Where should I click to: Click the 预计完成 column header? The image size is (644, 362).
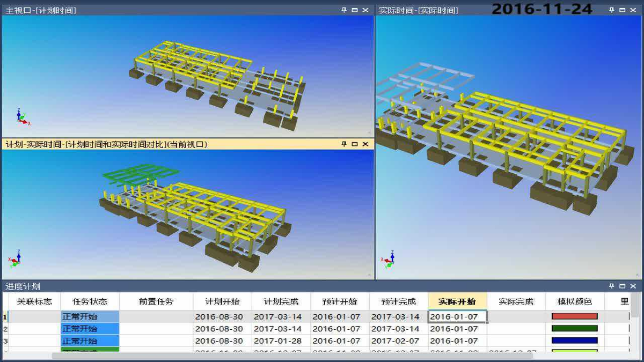pyautogui.click(x=399, y=301)
